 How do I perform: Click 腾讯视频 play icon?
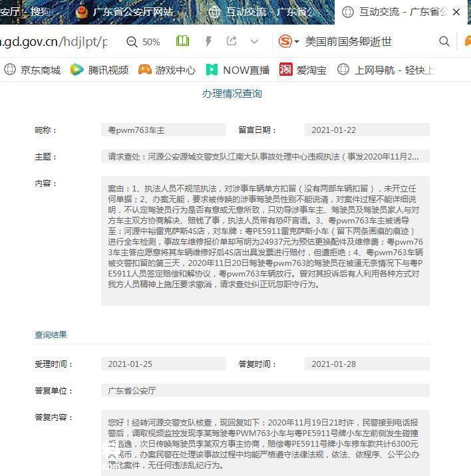[77, 70]
